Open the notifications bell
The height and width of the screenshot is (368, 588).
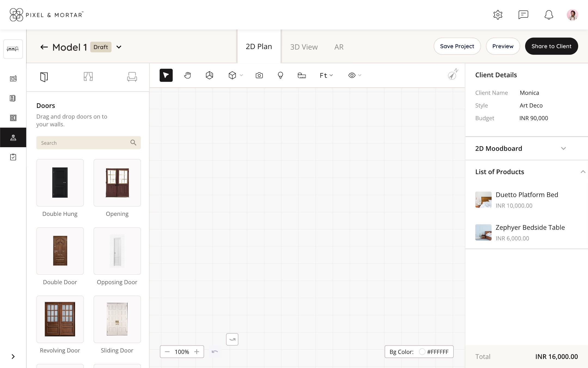point(549,15)
